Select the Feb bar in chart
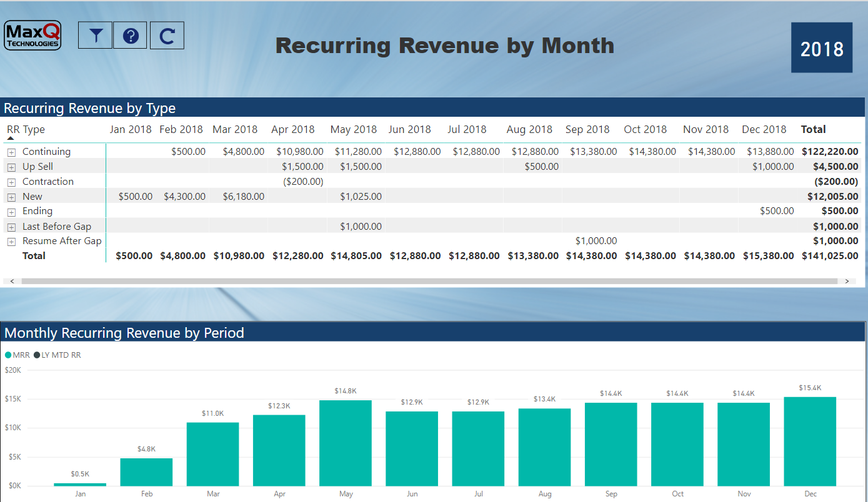 click(x=146, y=472)
